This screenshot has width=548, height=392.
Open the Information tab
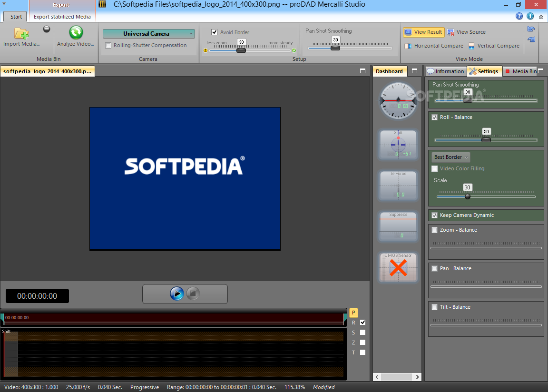click(446, 71)
